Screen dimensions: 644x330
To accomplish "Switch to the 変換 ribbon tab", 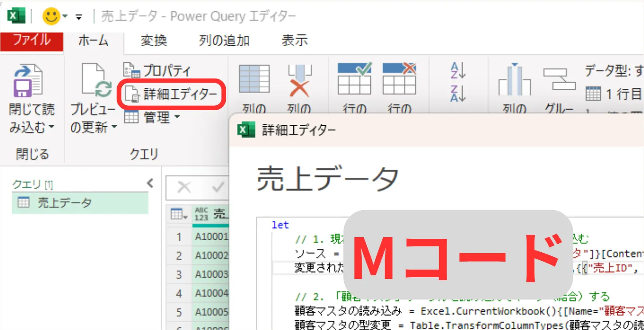I will pos(153,41).
